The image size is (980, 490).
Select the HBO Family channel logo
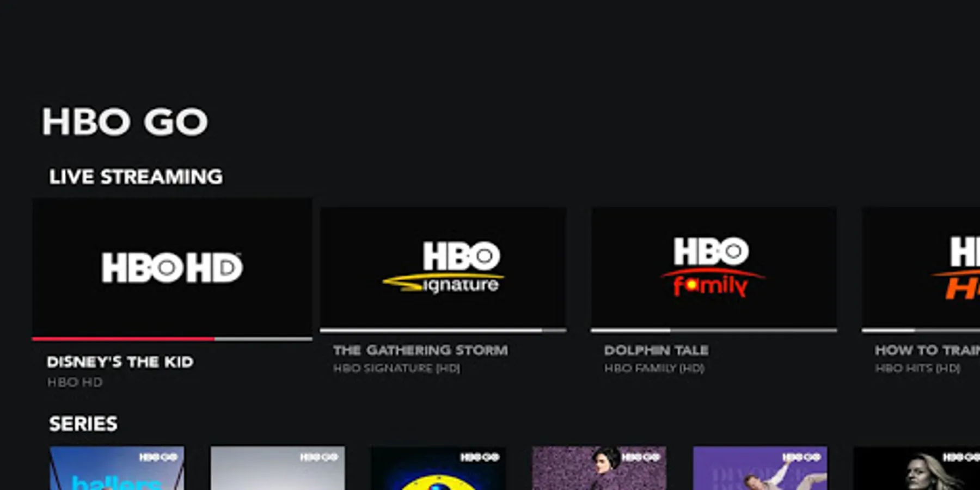pyautogui.click(x=713, y=266)
